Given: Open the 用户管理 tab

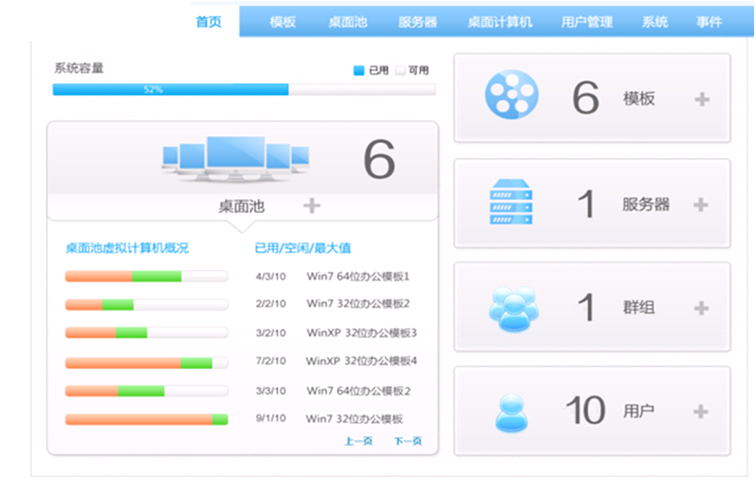Looking at the screenshot, I should pyautogui.click(x=587, y=22).
